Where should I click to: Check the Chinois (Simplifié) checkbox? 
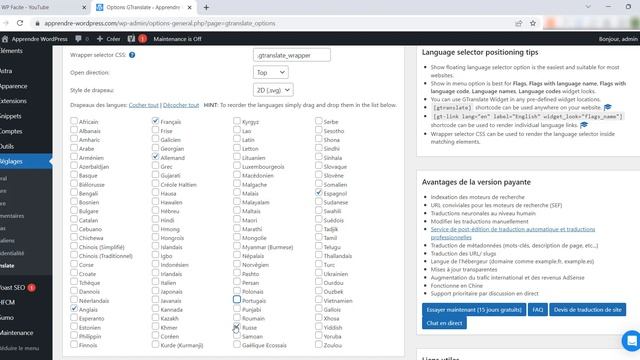tap(73, 246)
